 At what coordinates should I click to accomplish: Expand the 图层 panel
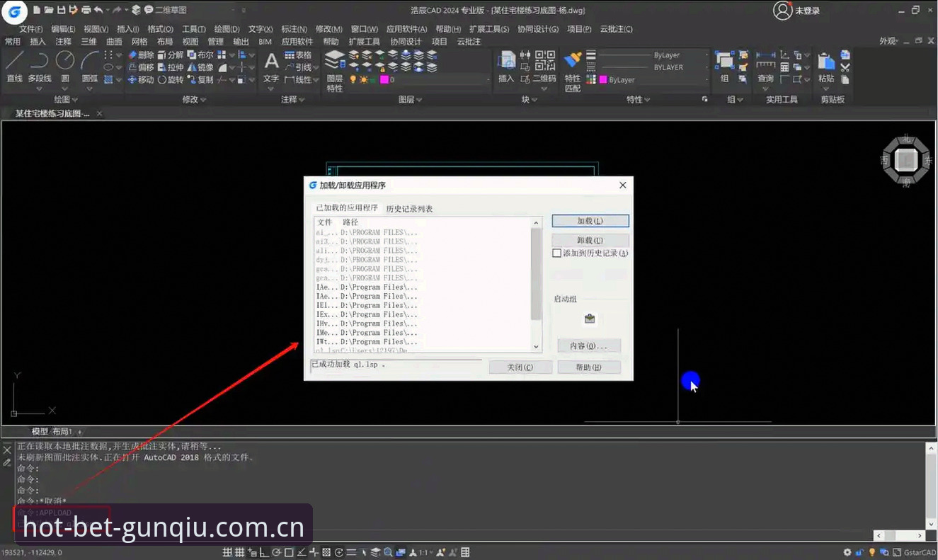(410, 100)
